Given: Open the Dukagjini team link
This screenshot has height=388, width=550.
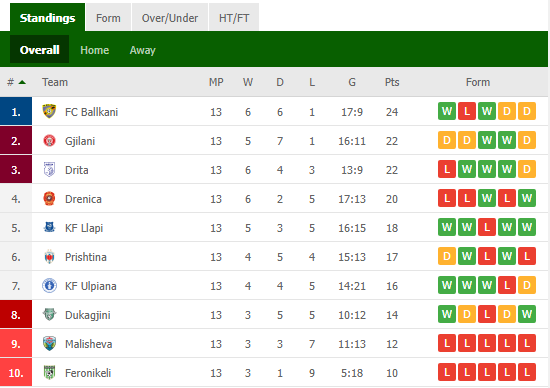Looking at the screenshot, I should coord(88,315).
